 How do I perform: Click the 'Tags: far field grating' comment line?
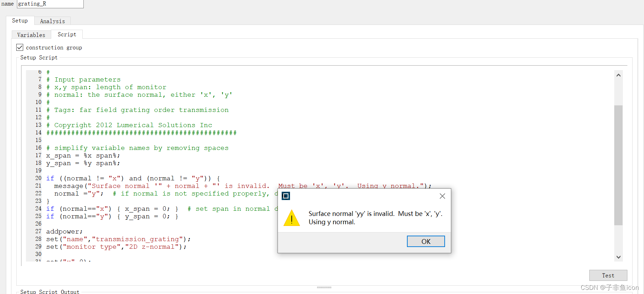click(x=137, y=110)
